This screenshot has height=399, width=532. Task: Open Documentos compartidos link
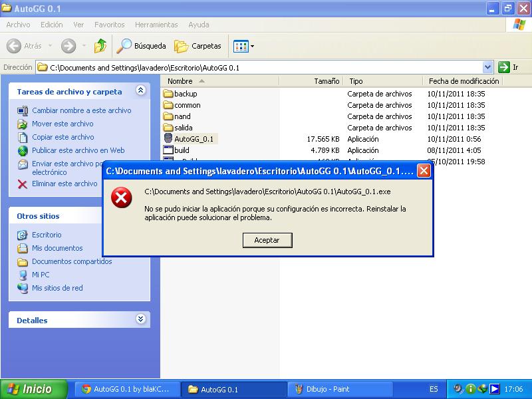tap(72, 261)
